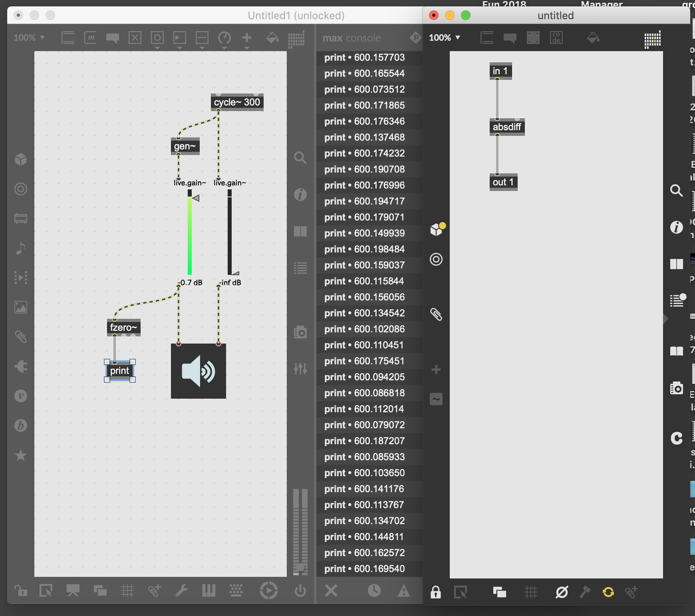Toggle the audio on/off power button
This screenshot has width=695, height=616.
[x=300, y=590]
